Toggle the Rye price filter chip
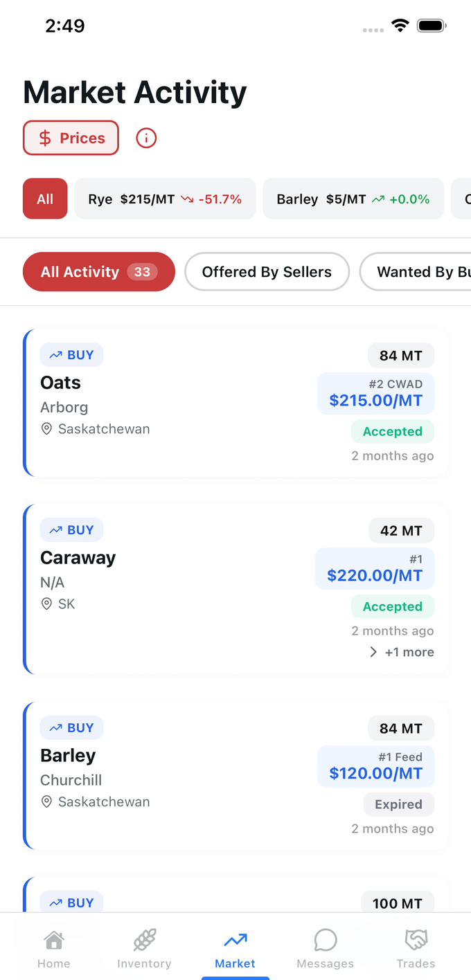Image resolution: width=471 pixels, height=980 pixels. [x=165, y=199]
